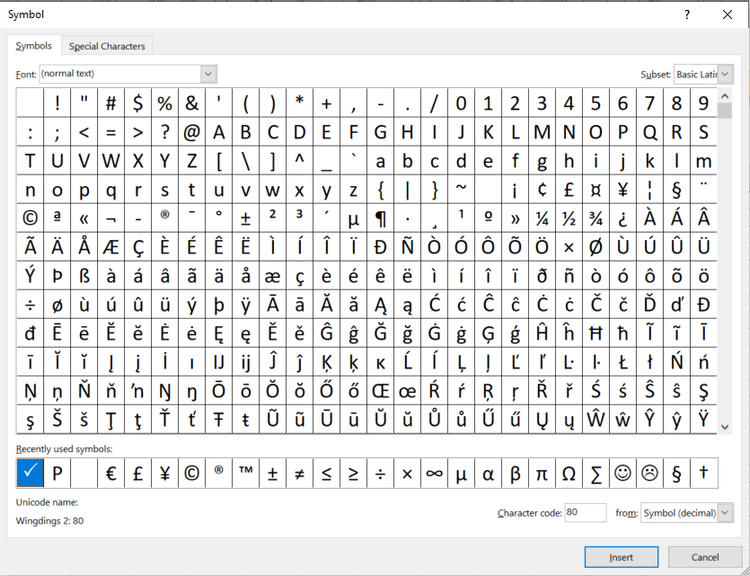Click the Character code input field
Screen dimensions: 750x576
[585, 513]
